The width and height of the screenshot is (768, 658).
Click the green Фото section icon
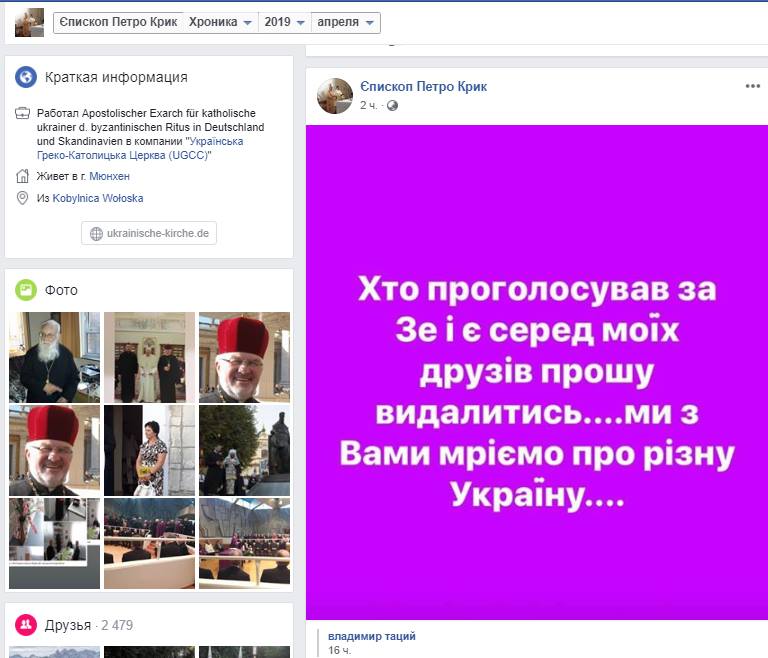26,290
